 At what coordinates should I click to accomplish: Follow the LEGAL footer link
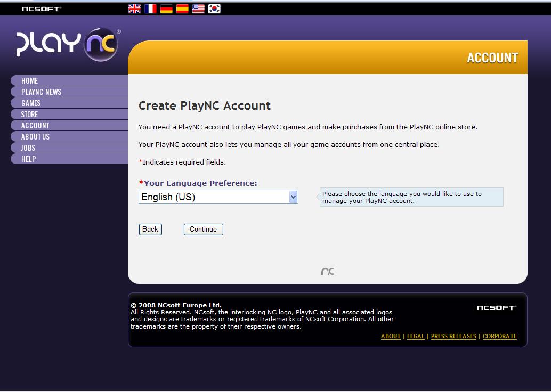(416, 336)
